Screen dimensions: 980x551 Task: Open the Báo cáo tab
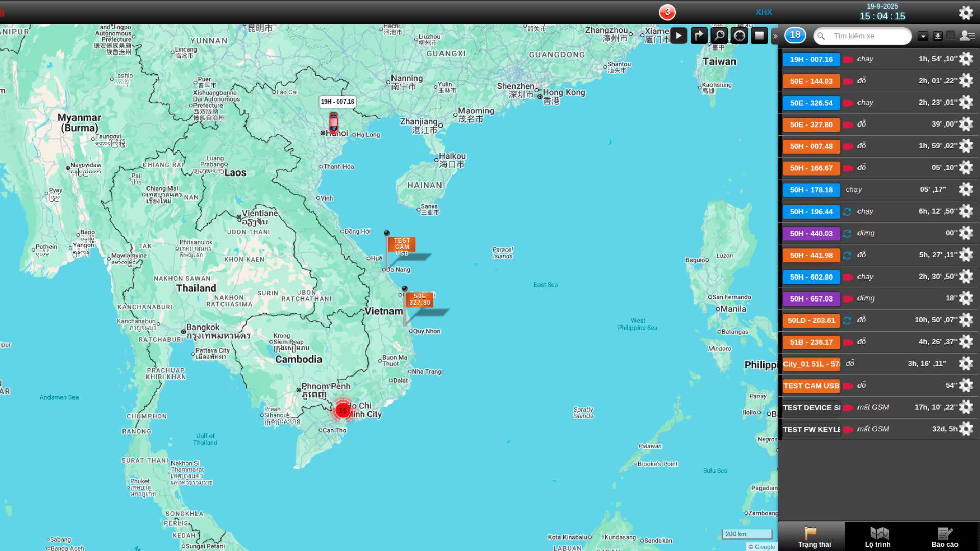click(944, 538)
